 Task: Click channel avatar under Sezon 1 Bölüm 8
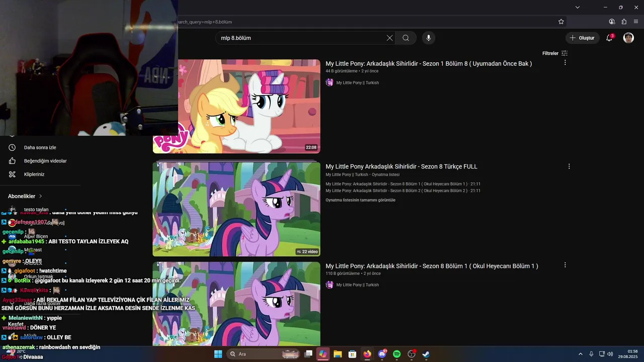(x=330, y=82)
